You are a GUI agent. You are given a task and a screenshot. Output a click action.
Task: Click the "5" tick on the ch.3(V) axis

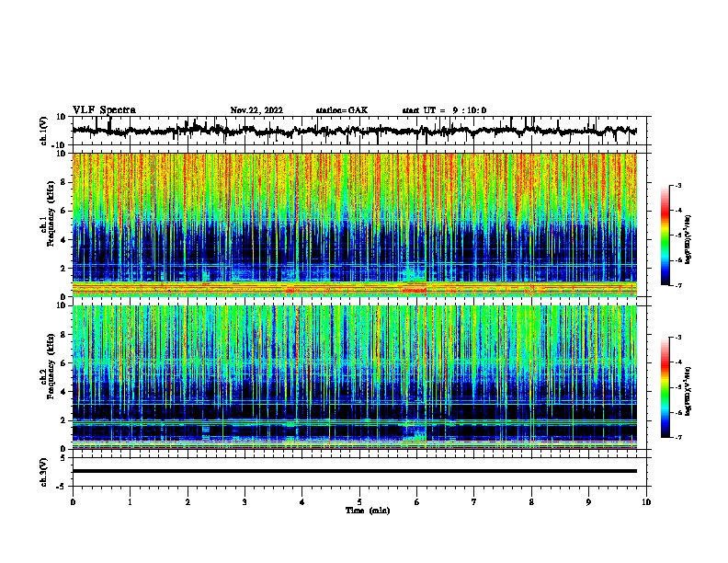point(63,458)
